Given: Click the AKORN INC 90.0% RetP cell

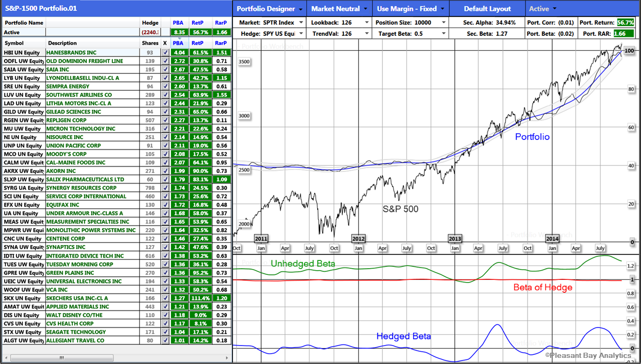Looking at the screenshot, I should pyautogui.click(x=200, y=171).
